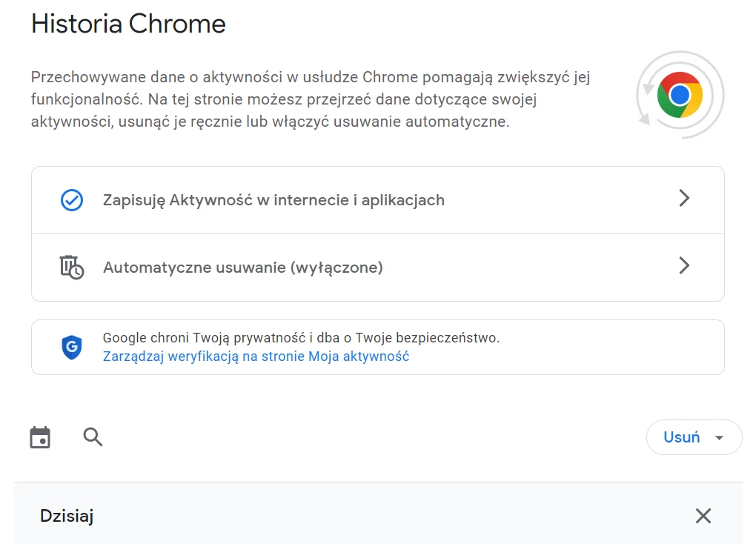Click the calendar icon next to search
Image resolution: width=756 pixels, height=544 pixels.
[x=40, y=437]
